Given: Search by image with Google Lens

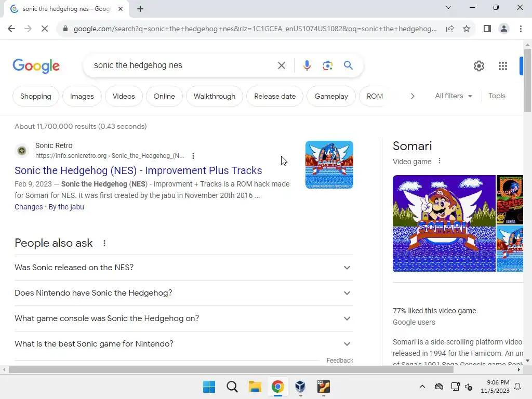Looking at the screenshot, I should [327, 65].
